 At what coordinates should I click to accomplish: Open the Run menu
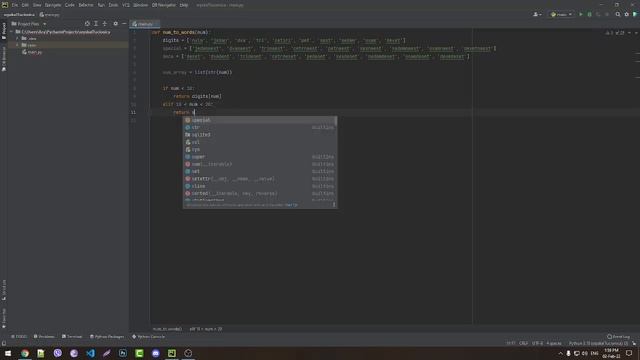point(101,5)
